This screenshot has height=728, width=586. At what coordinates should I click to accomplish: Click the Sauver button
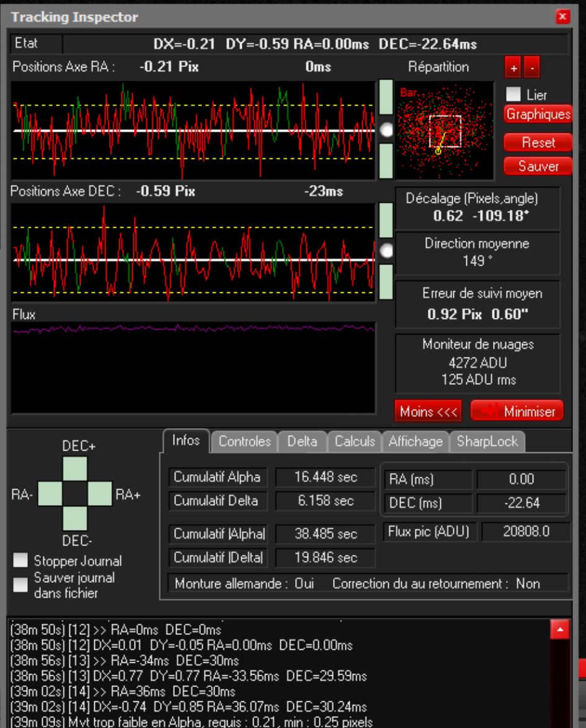[x=538, y=166]
